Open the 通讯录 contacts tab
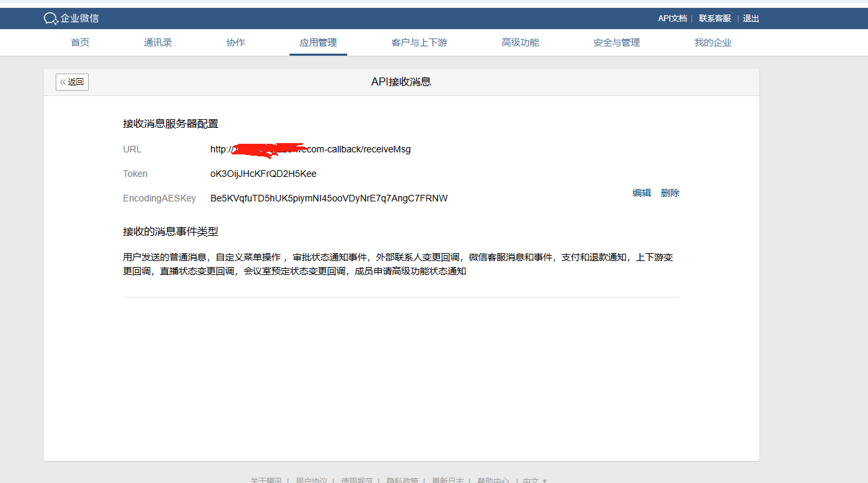This screenshot has width=868, height=483. [x=158, y=42]
